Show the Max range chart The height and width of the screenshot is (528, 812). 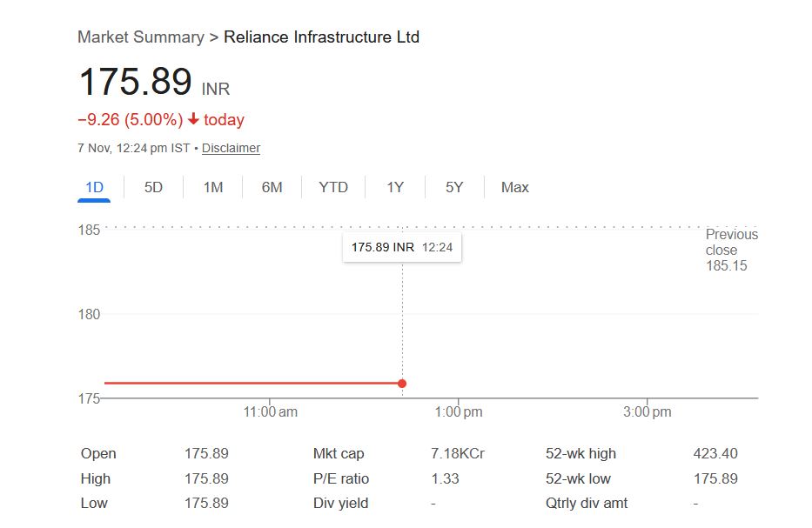(x=515, y=187)
